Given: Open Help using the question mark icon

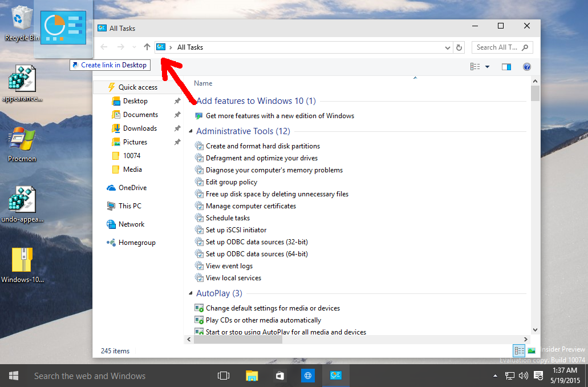Looking at the screenshot, I should pos(526,67).
